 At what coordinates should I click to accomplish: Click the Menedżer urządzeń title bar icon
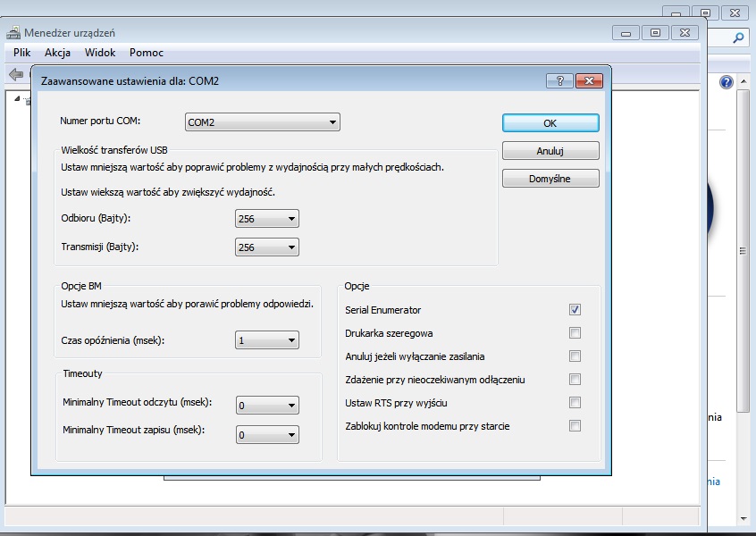point(13,33)
